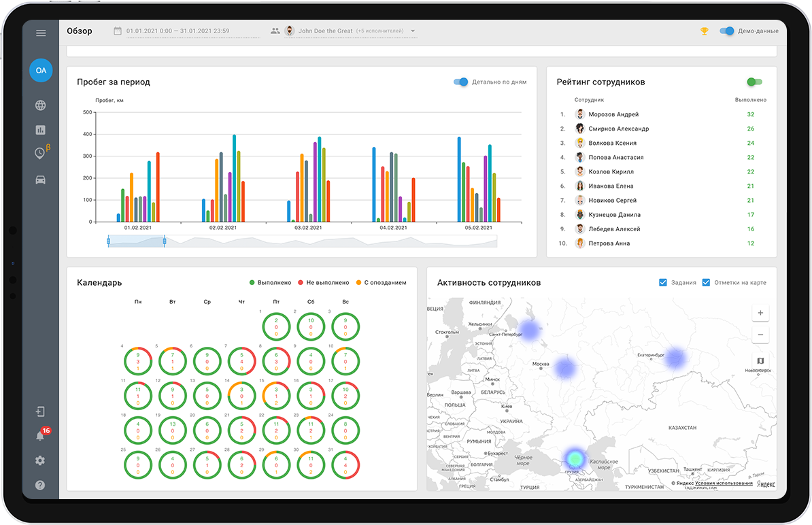Viewport: 812px width, 525px height.
Task: Click the Яндекс logo on map
Action: (766, 484)
